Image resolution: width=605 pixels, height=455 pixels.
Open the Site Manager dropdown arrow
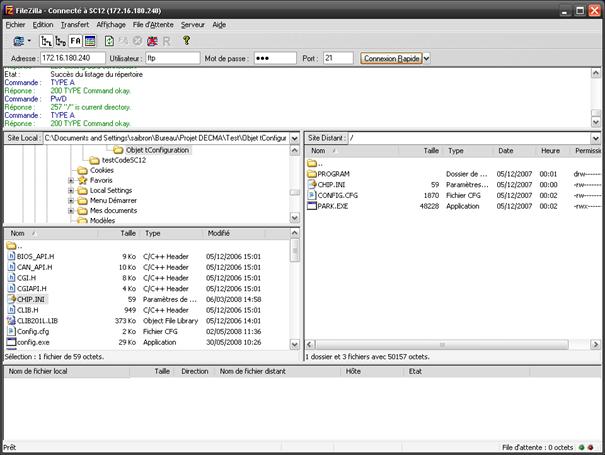(x=29, y=41)
